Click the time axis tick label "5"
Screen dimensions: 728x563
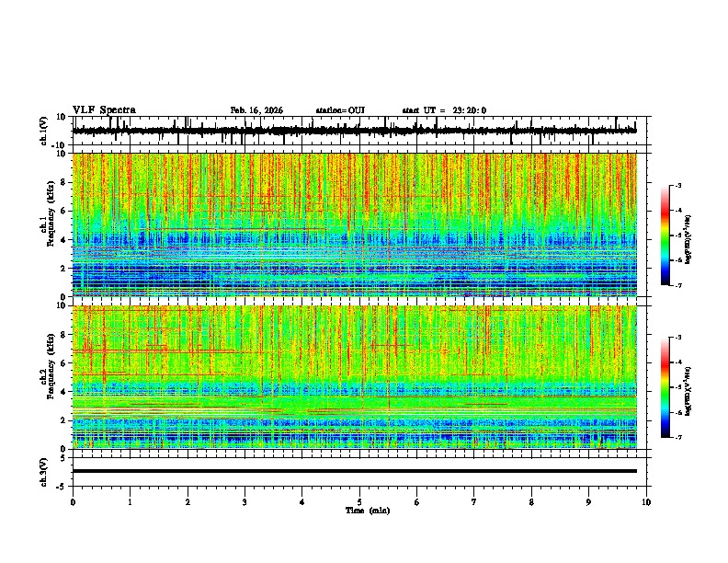pyautogui.click(x=359, y=502)
